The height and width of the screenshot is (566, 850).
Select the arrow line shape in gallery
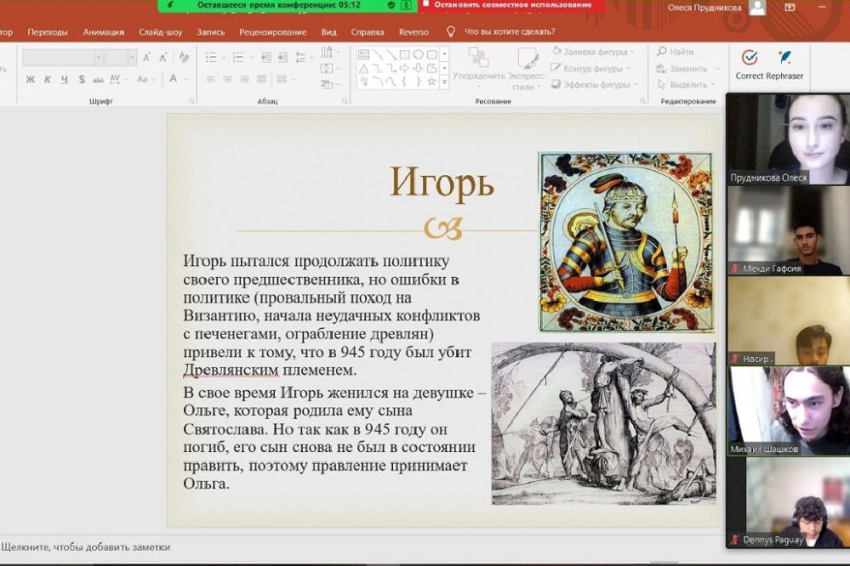391,55
